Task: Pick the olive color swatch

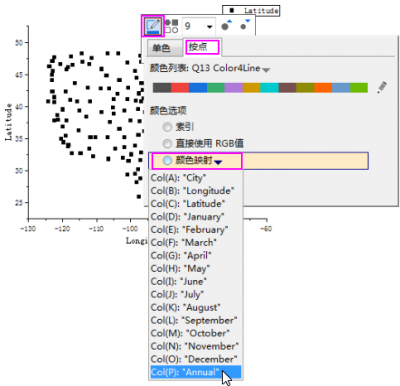Action: point(305,88)
